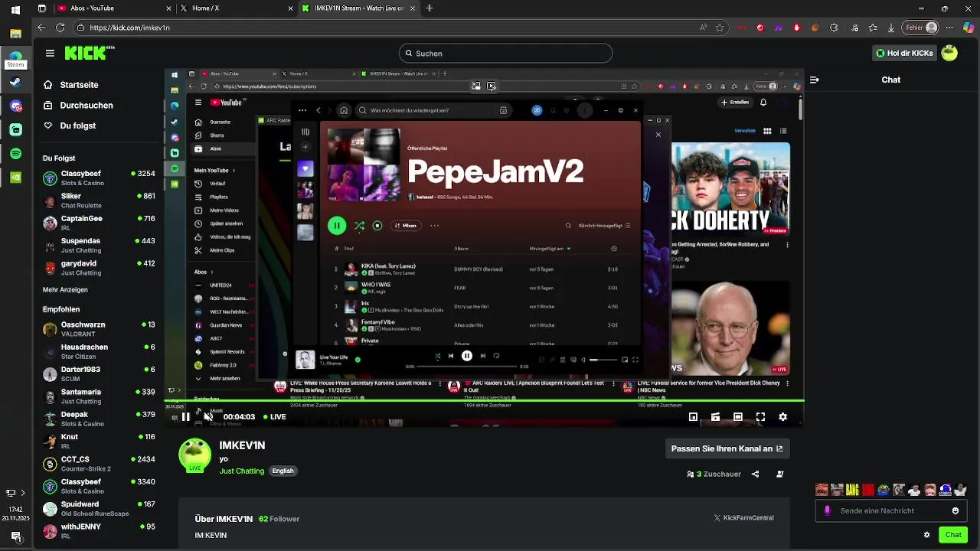Focus the Suchen search box
980x551 pixels.
click(505, 54)
